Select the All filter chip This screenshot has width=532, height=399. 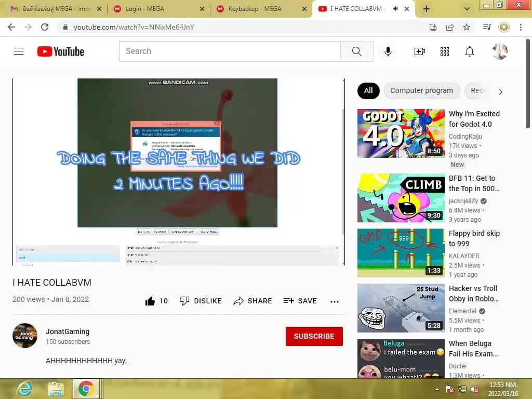coord(368,90)
